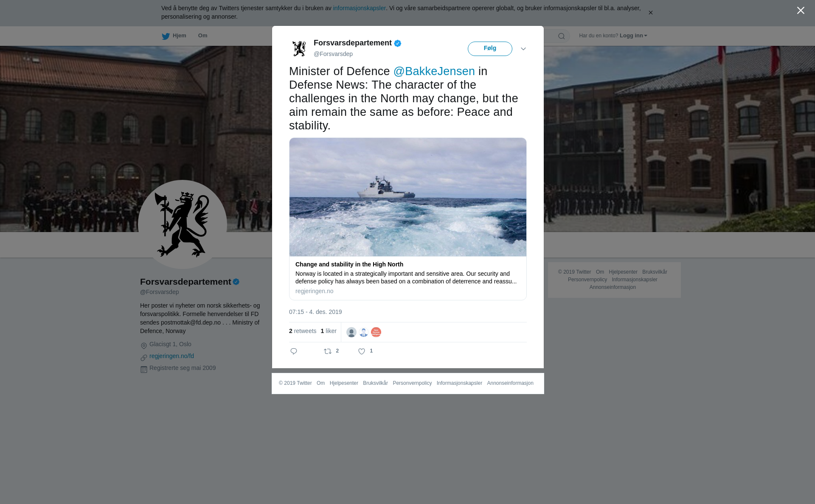Open the Om menu item

point(202,36)
